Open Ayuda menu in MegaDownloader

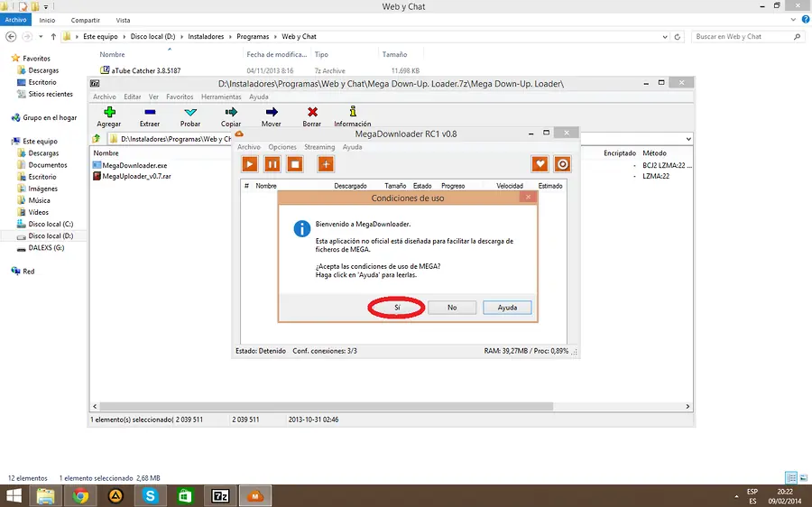point(352,147)
